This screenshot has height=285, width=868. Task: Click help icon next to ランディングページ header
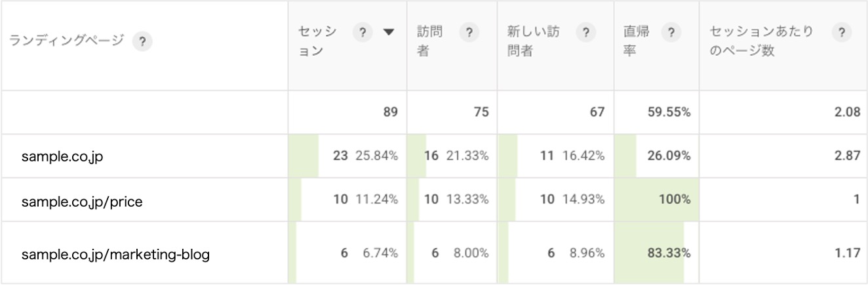coord(142,42)
